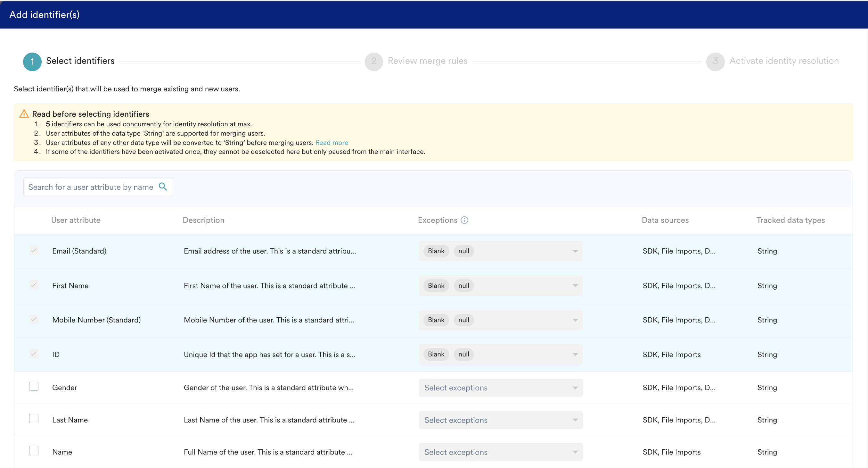
Task: Enable the Last Name checkbox
Action: coord(34,418)
